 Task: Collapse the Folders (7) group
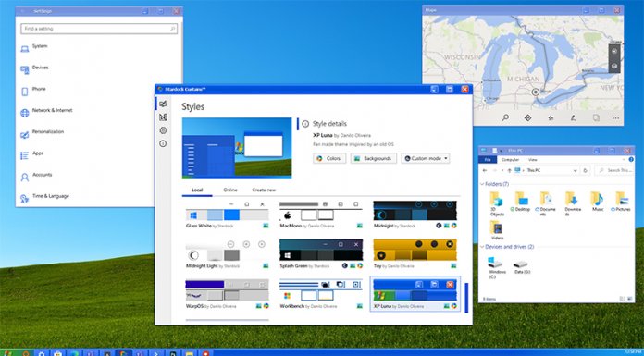pyautogui.click(x=482, y=184)
